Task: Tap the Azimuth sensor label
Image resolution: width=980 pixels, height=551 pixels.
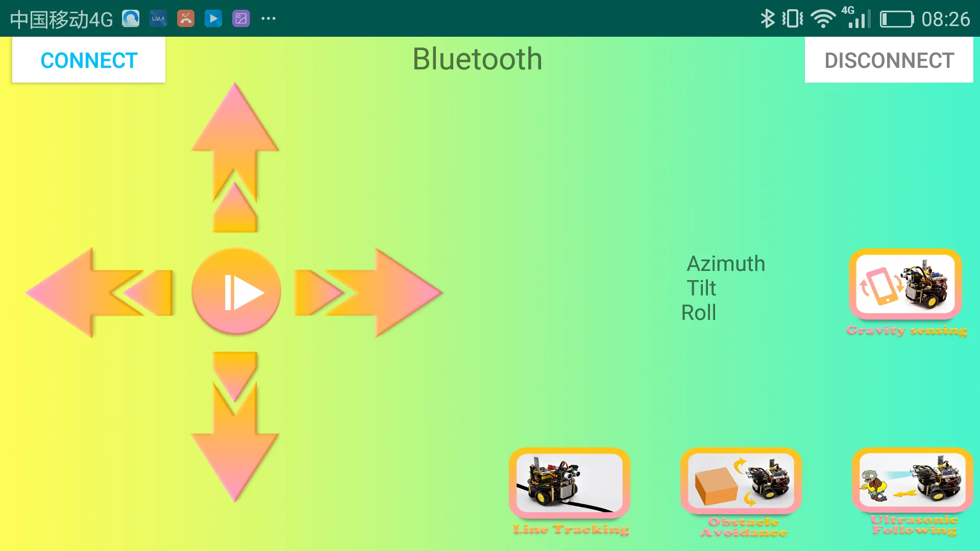Action: tap(727, 264)
